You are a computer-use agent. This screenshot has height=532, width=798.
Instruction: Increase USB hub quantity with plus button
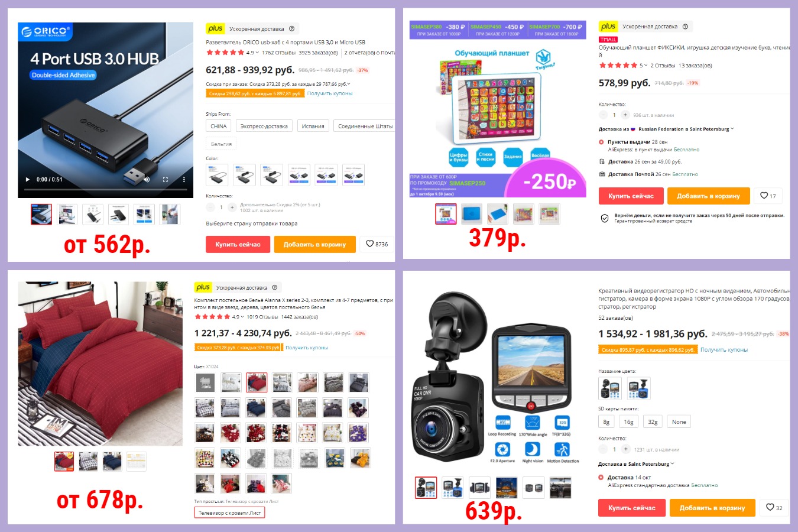tap(232, 207)
